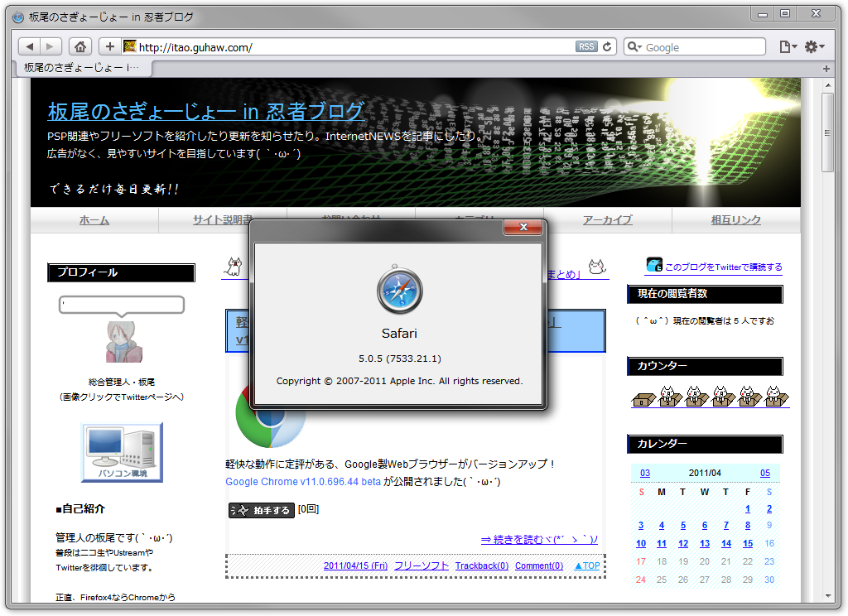Open the 2011/04/15 (Fri) date link

[355, 565]
